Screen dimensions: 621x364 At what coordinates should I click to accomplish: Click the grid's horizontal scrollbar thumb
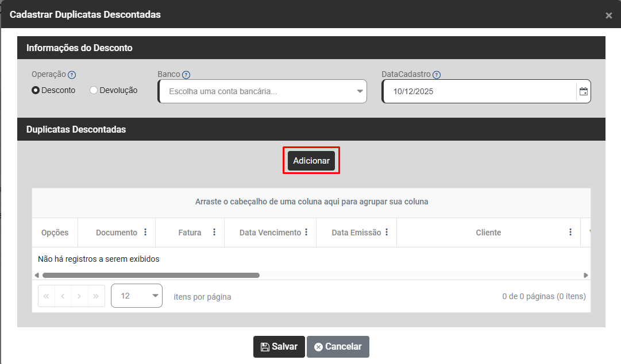pos(151,276)
